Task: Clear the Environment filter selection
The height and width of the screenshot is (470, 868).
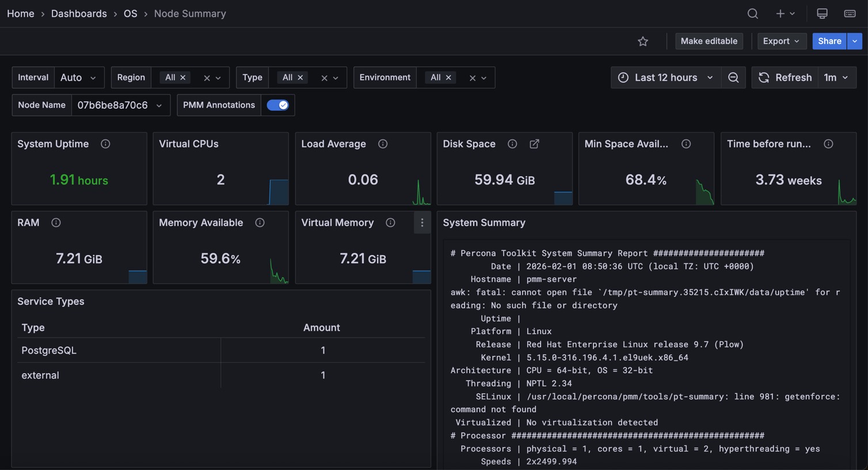Action: click(472, 78)
